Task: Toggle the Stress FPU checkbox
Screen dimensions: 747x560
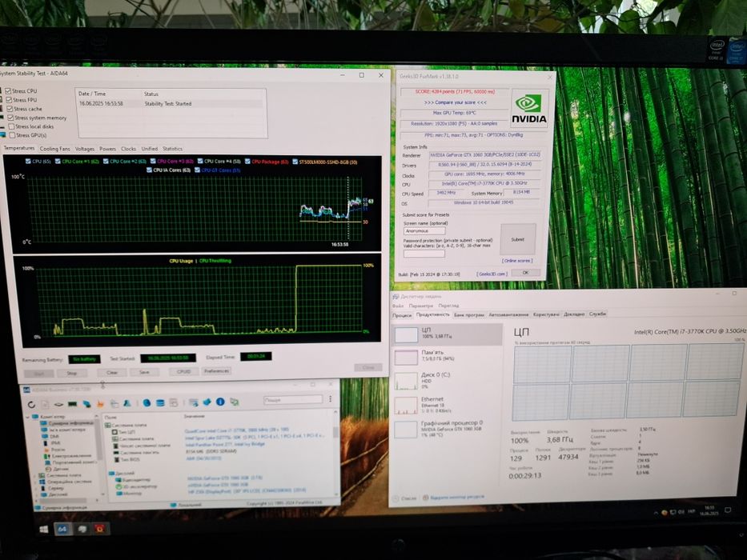Action: pyautogui.click(x=9, y=99)
